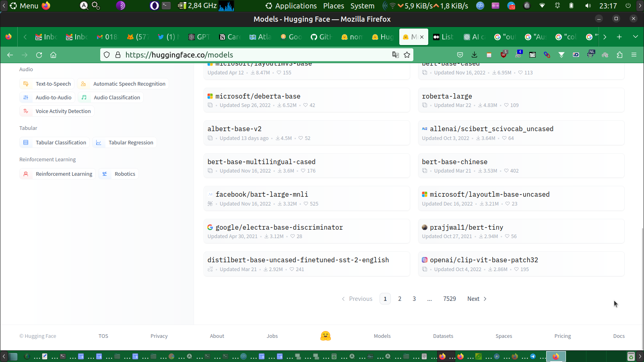Image resolution: width=644 pixels, height=362 pixels.
Task: Go back to the previous page
Action: 10,55
